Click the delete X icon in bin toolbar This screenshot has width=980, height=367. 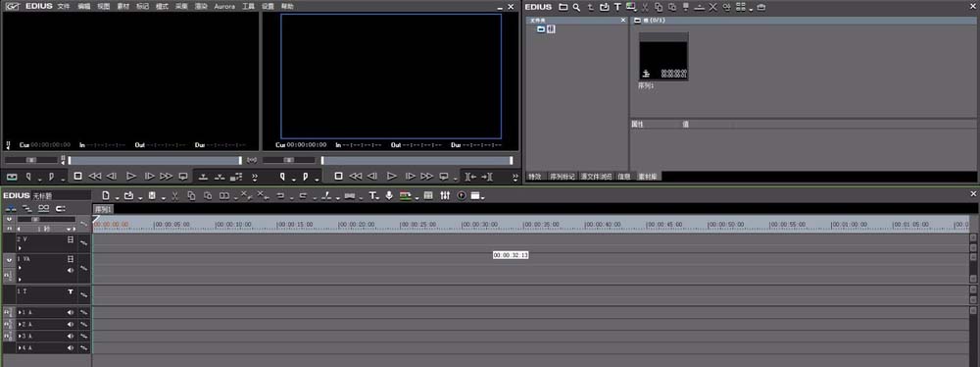tap(712, 7)
